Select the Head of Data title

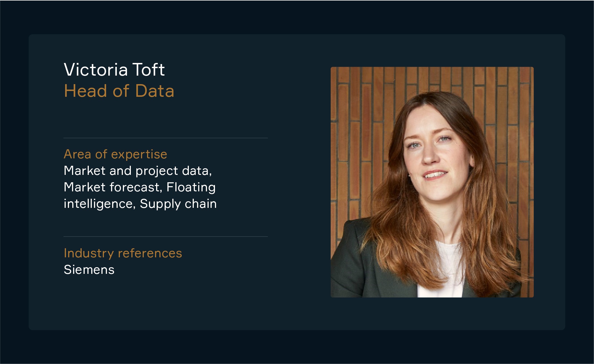119,91
